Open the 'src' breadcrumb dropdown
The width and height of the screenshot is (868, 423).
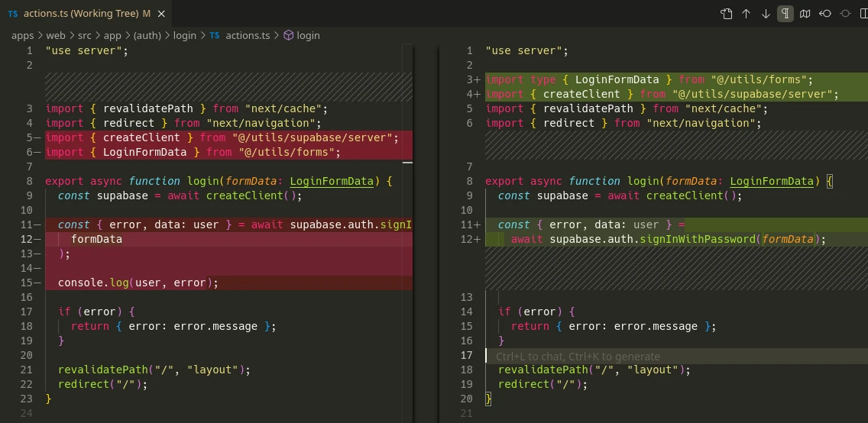pyautogui.click(x=85, y=35)
